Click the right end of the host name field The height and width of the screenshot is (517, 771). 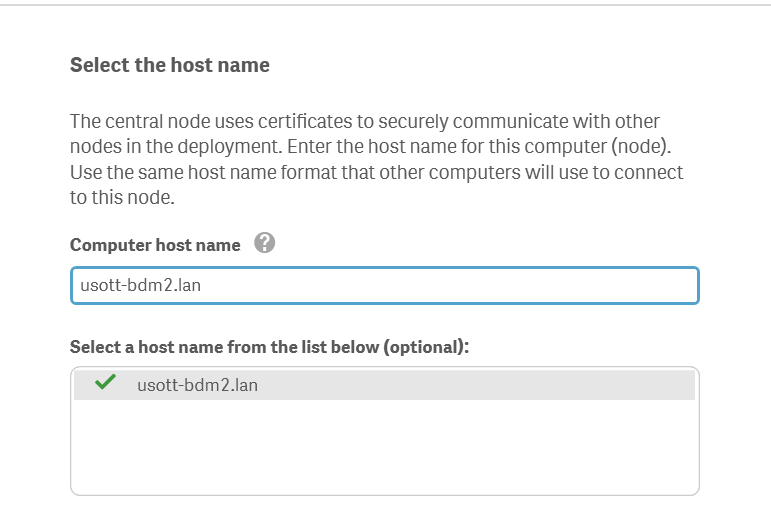click(x=680, y=286)
